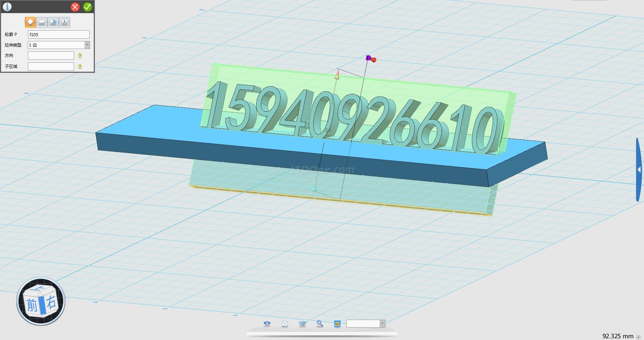The height and width of the screenshot is (340, 644).
Task: Click the cone draft-angle handle above numbers
Action: [337, 74]
